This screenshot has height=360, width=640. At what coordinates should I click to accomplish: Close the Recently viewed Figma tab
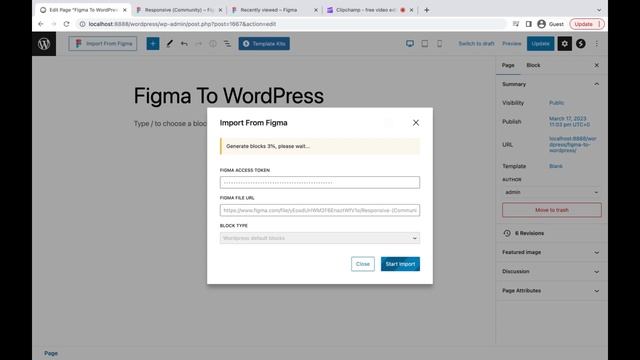(x=316, y=10)
